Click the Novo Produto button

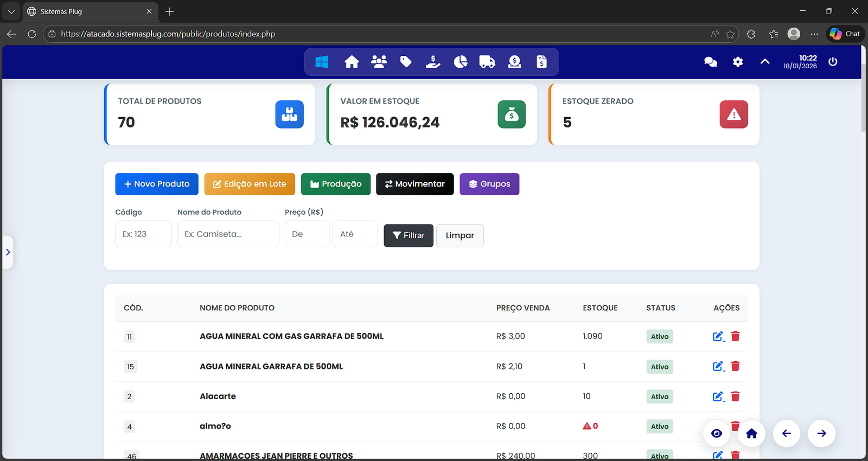pyautogui.click(x=157, y=184)
